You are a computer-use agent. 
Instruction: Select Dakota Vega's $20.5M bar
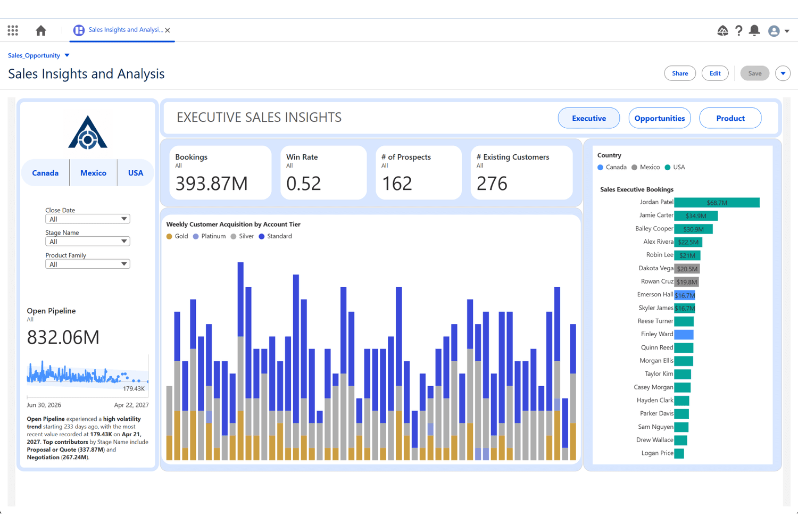[x=687, y=269]
